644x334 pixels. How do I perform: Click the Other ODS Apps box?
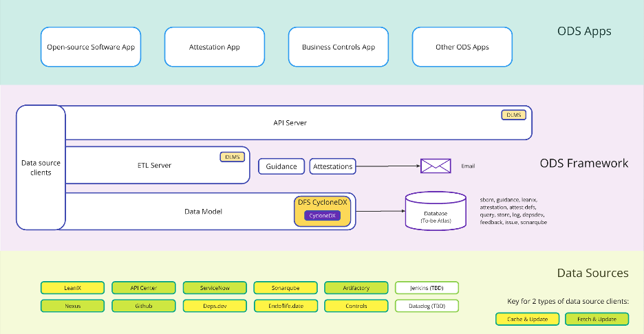(x=462, y=47)
